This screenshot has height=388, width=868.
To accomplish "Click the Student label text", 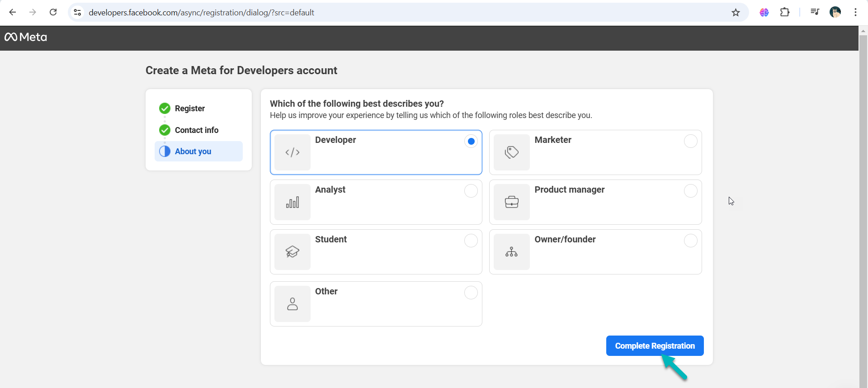I will click(331, 240).
